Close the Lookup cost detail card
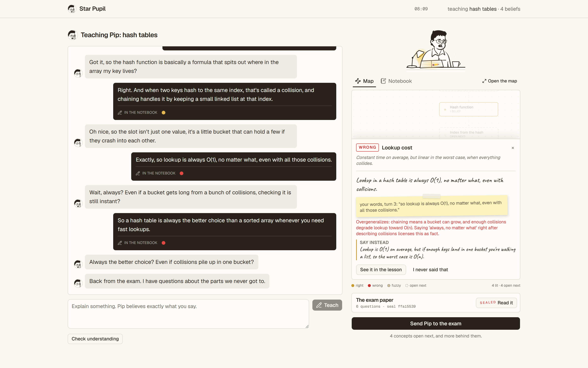This screenshot has width=588, height=368. click(x=513, y=148)
